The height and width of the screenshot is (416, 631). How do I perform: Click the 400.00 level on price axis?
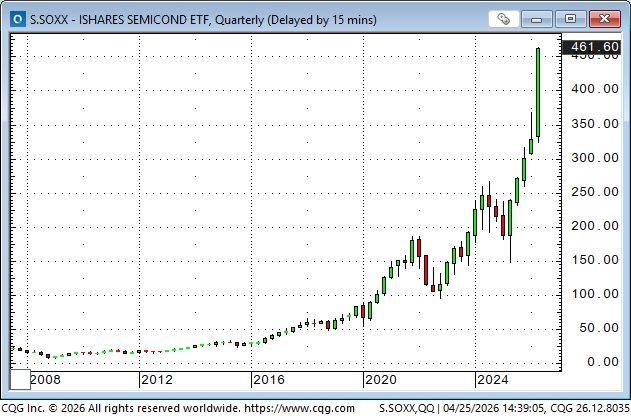(594, 89)
